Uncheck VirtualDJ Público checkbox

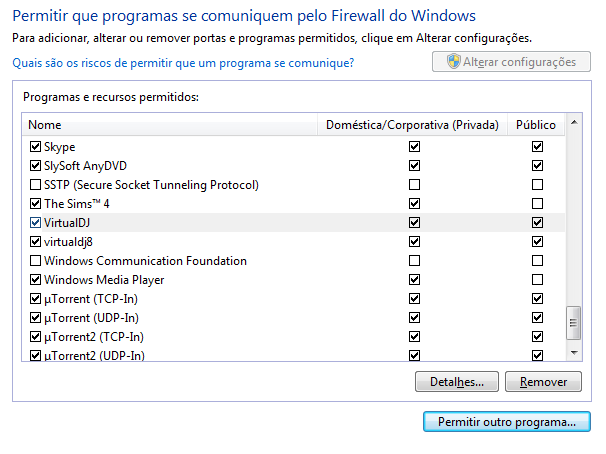click(x=537, y=222)
